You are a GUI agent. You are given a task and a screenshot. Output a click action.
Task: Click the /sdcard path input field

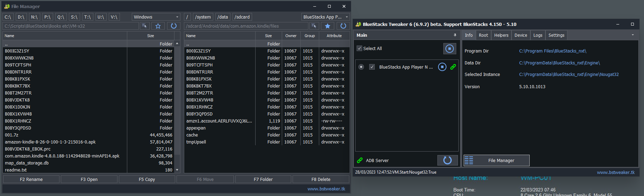pos(246,26)
